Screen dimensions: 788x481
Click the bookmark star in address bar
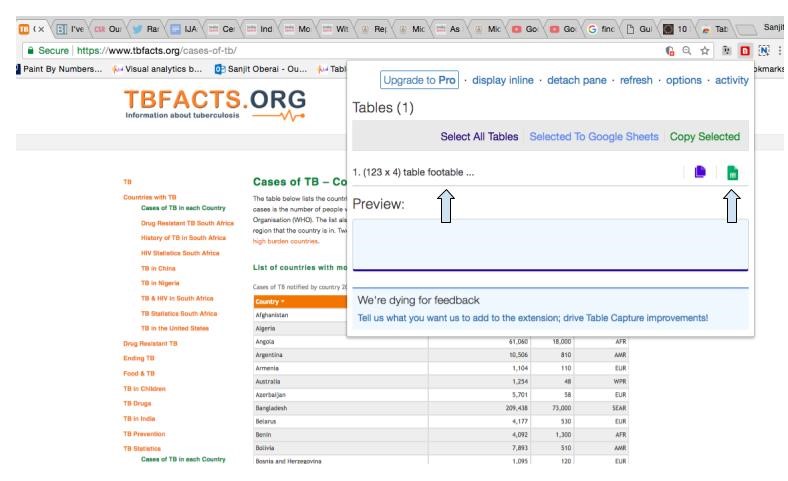[705, 51]
